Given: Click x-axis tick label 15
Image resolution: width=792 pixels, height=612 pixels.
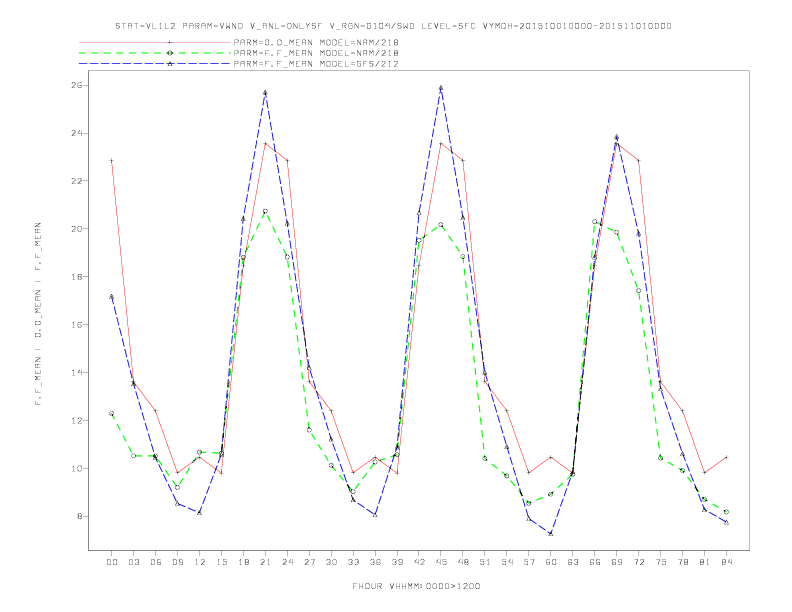Looking at the screenshot, I should [221, 562].
